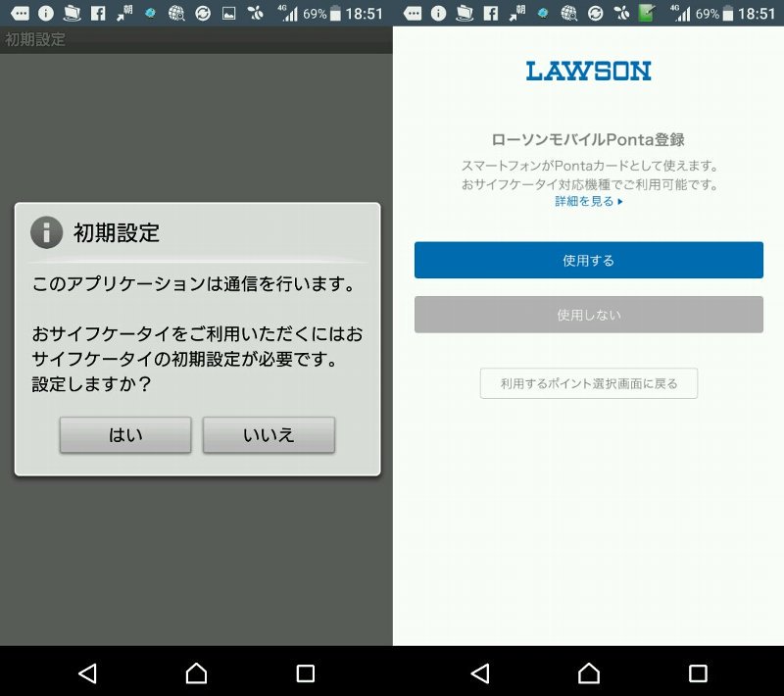Tap the LAWSON logo
Screen dimensions: 784x696
pyautogui.click(x=589, y=71)
